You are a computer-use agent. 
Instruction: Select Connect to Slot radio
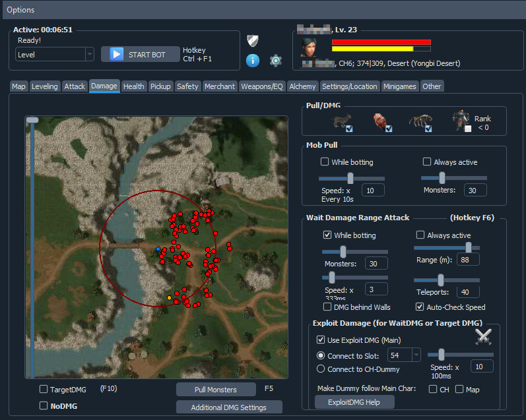coord(321,355)
